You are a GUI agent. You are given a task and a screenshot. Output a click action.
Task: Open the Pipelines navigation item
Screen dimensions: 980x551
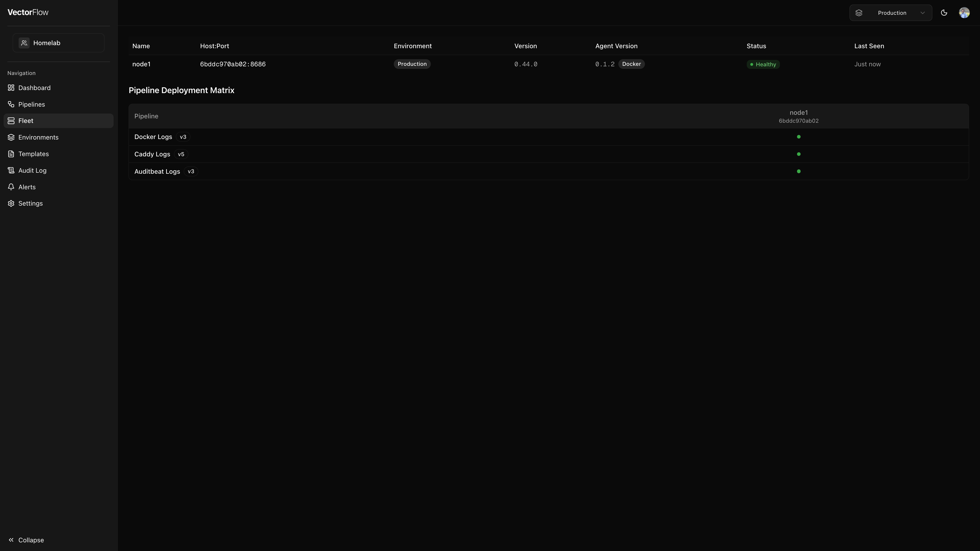coord(32,104)
